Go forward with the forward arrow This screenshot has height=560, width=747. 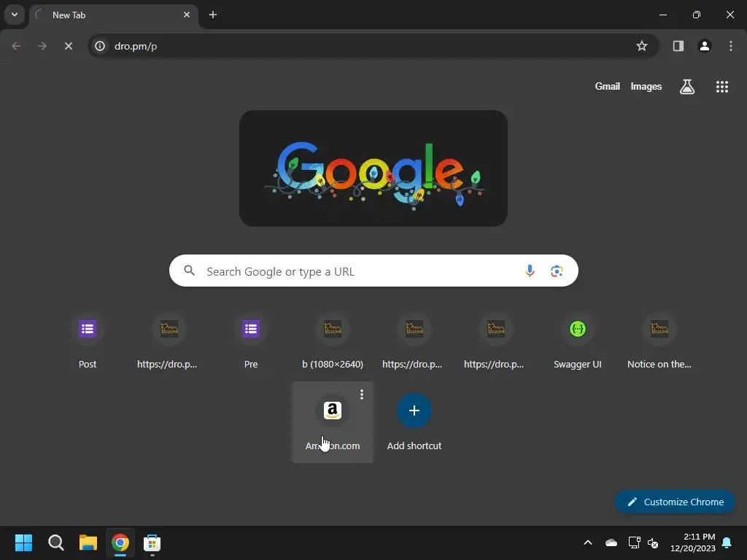(42, 46)
